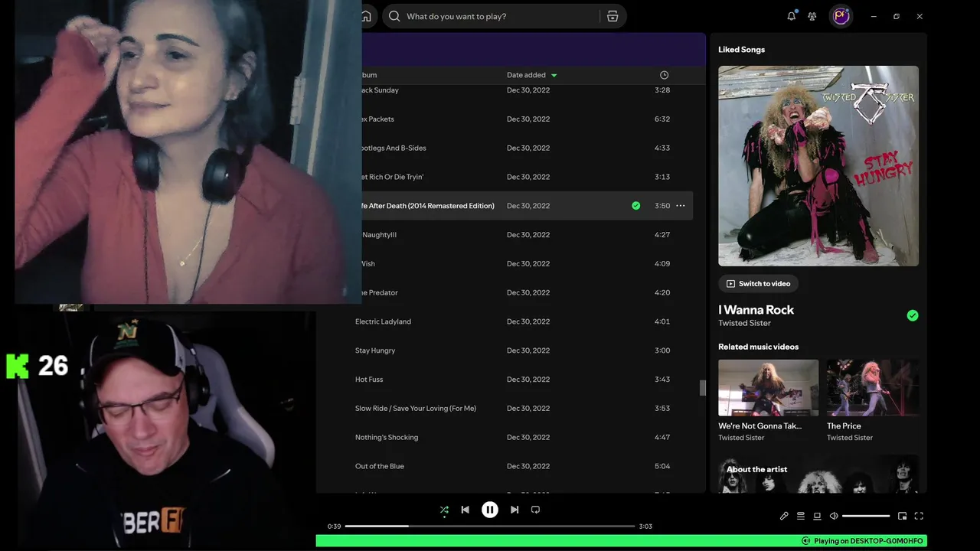Click in the What do you want to play field
The height and width of the screenshot is (551, 980).
(x=501, y=16)
